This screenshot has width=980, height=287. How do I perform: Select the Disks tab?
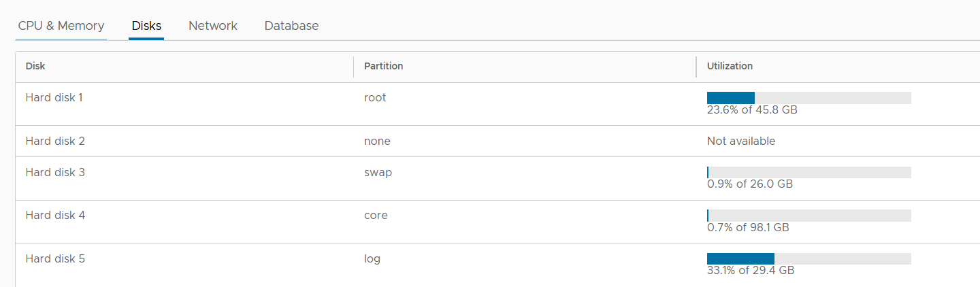tap(146, 26)
